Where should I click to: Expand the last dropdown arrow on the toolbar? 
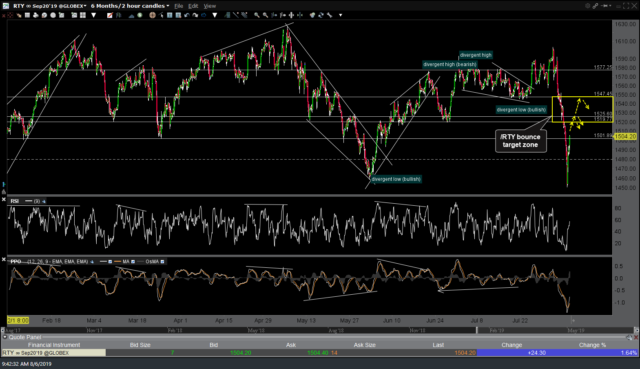click(x=340, y=15)
